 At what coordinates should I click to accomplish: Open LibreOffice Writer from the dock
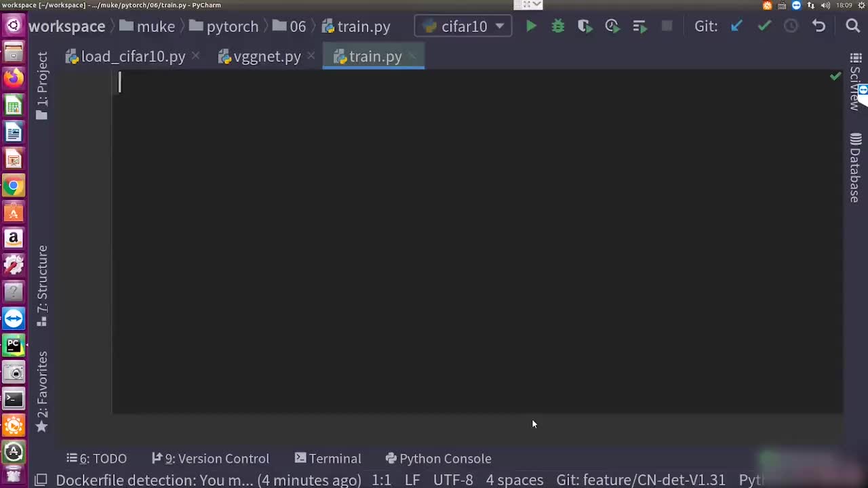point(14,132)
